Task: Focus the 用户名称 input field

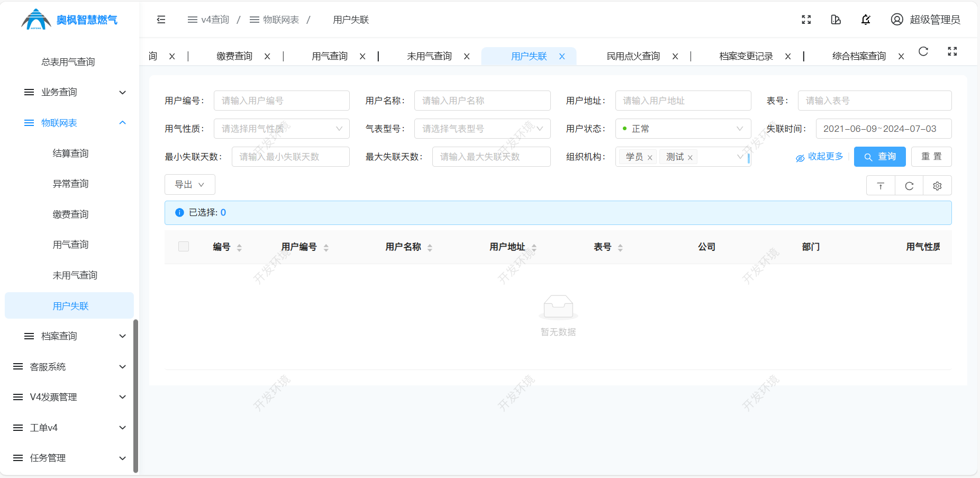Action: pos(482,101)
